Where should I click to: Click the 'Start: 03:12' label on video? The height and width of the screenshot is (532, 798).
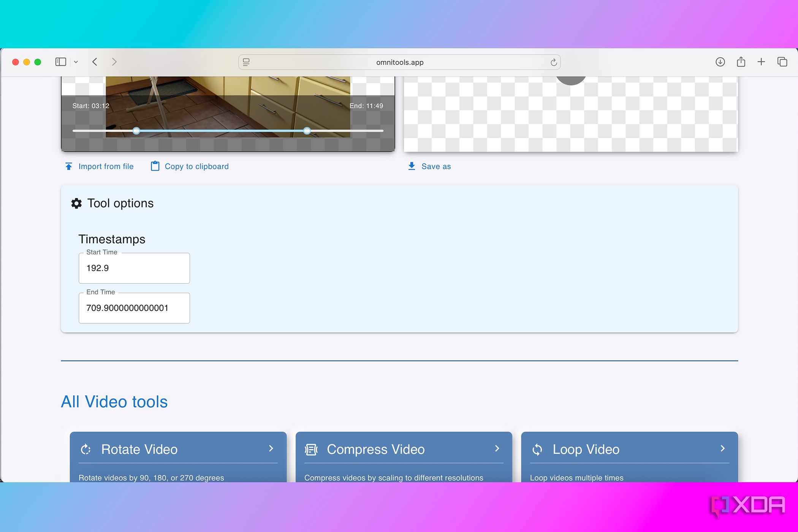pyautogui.click(x=91, y=106)
